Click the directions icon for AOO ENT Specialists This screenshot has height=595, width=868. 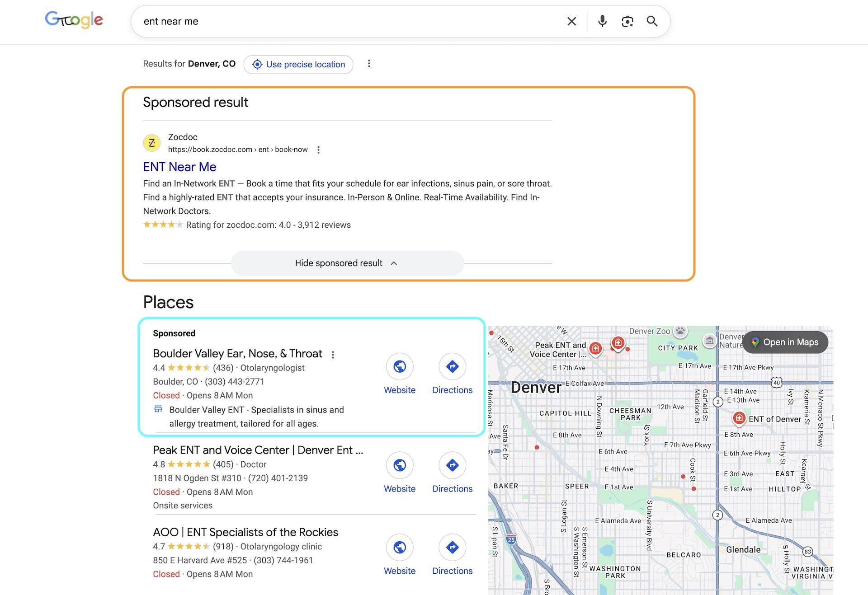(452, 547)
